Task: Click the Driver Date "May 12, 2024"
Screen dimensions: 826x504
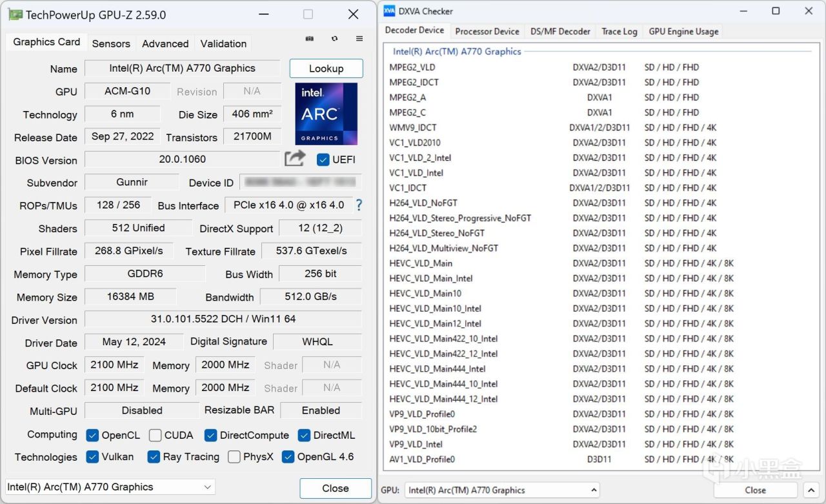Action: pos(134,342)
